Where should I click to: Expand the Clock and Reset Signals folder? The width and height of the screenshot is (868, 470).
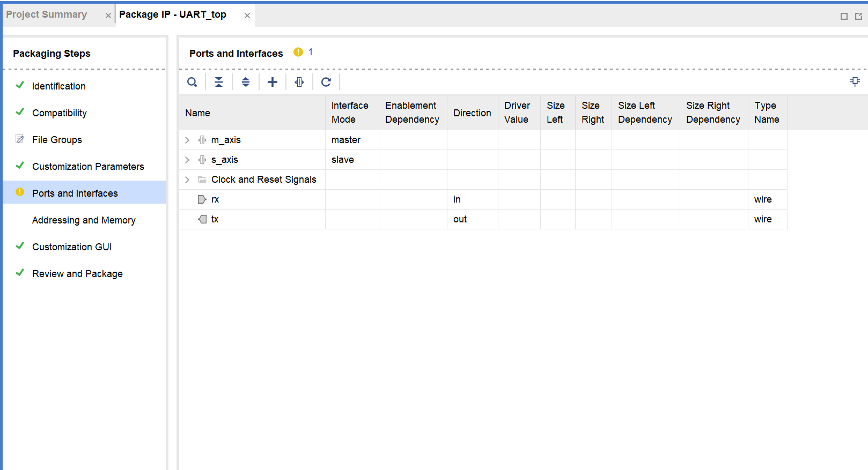coord(187,180)
